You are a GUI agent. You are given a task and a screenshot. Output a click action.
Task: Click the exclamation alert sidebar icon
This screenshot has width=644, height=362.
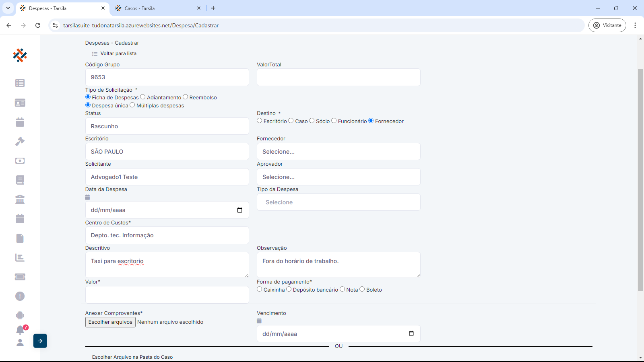pyautogui.click(x=20, y=296)
